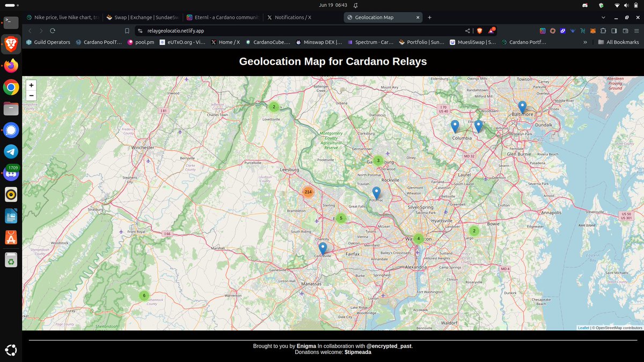Expand hidden bookmarks with double chevron
This screenshot has height=362, width=644.
coord(584,42)
